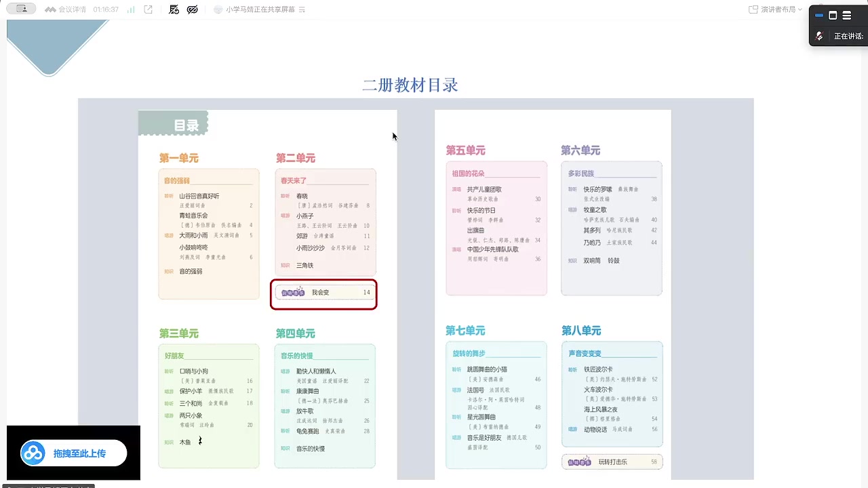The image size is (868, 488).
Task: Click the 第三单元 heading
Action: (179, 333)
